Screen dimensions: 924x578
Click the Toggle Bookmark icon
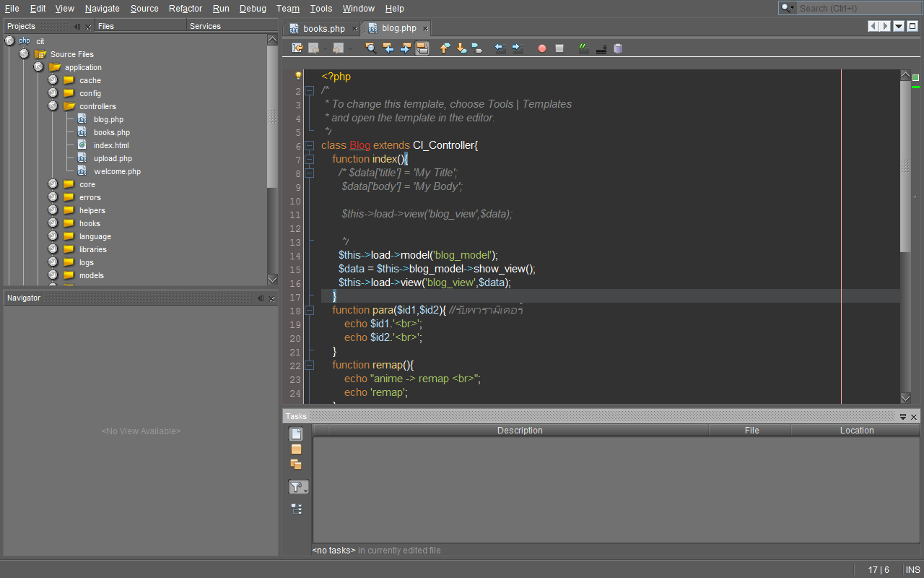[x=477, y=48]
